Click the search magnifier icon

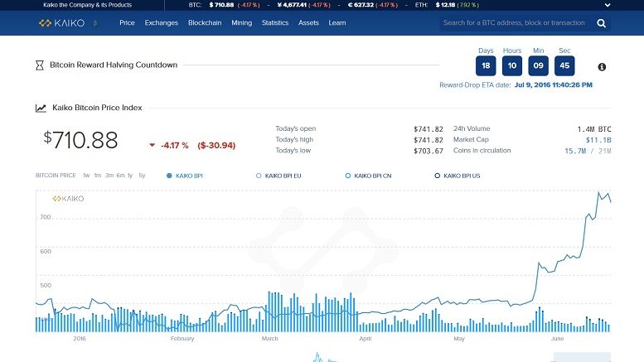(x=601, y=23)
